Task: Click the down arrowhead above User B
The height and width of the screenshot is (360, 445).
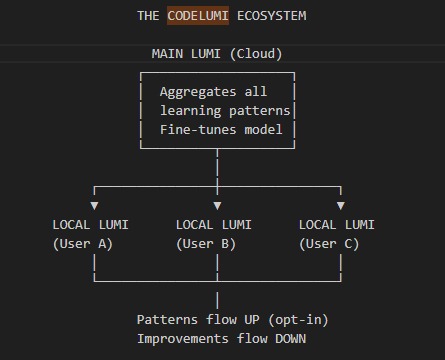Action: click(217, 206)
